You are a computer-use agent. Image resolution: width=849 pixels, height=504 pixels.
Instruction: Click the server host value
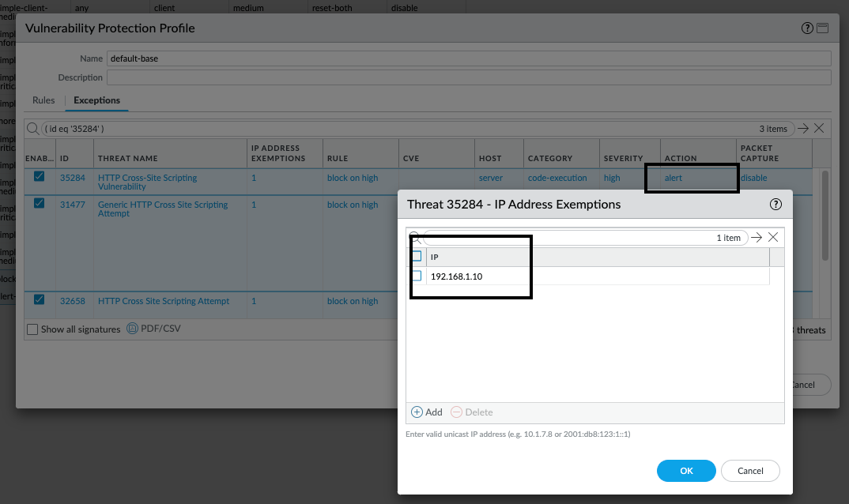point(491,178)
